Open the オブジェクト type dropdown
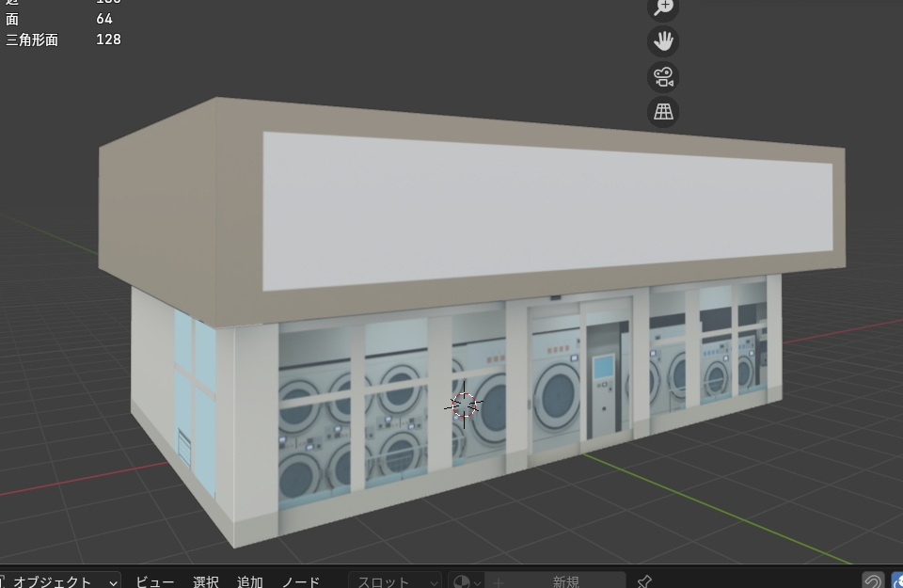 pyautogui.click(x=58, y=580)
